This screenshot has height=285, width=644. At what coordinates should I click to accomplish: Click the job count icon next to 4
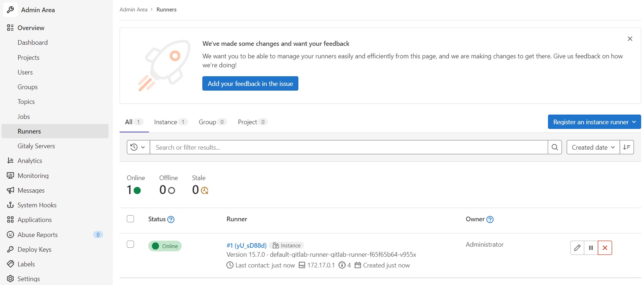point(342,265)
